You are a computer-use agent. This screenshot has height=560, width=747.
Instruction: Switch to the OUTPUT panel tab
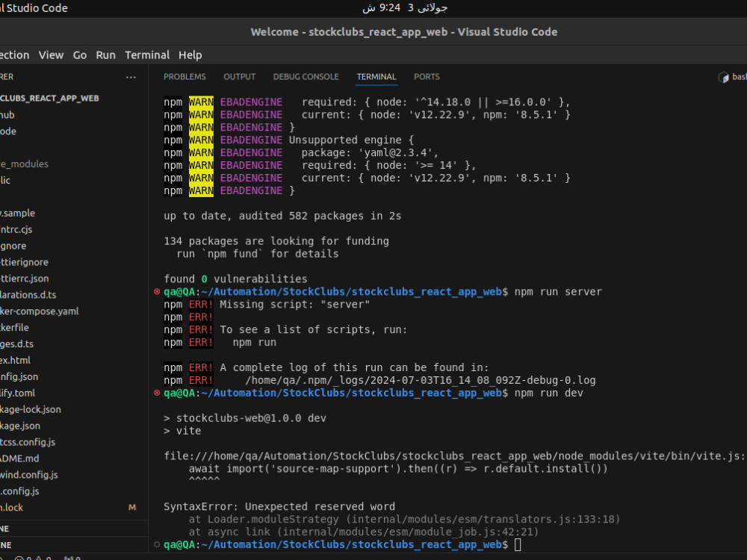240,77
